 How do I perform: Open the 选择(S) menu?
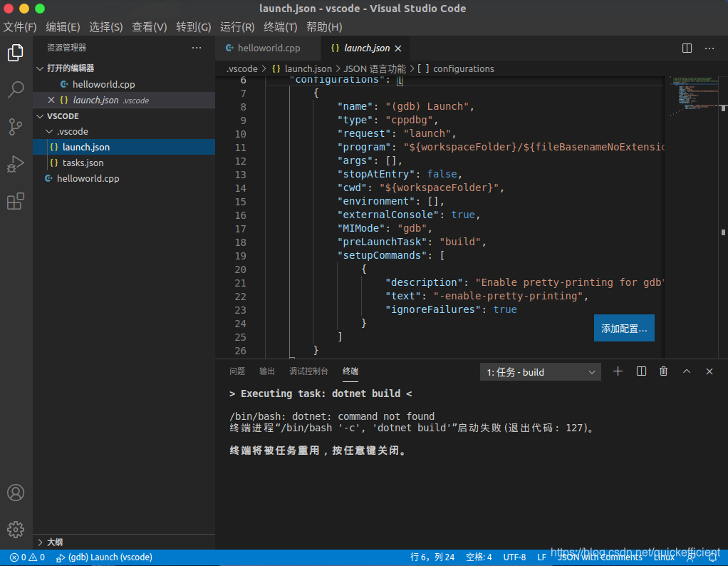pos(106,27)
